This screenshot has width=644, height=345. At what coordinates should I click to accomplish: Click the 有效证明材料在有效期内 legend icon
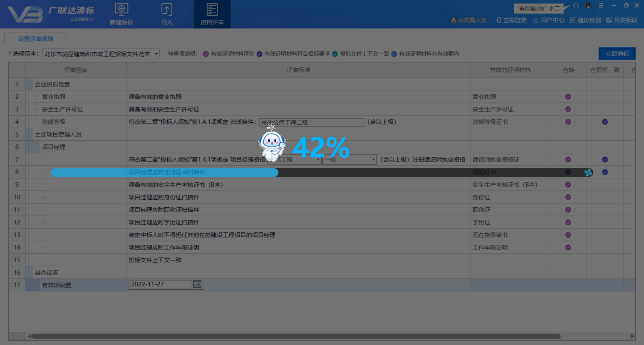[x=394, y=54]
